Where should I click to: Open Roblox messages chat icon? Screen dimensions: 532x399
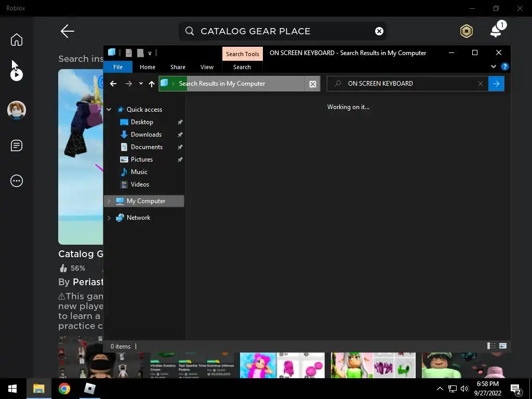point(16,145)
